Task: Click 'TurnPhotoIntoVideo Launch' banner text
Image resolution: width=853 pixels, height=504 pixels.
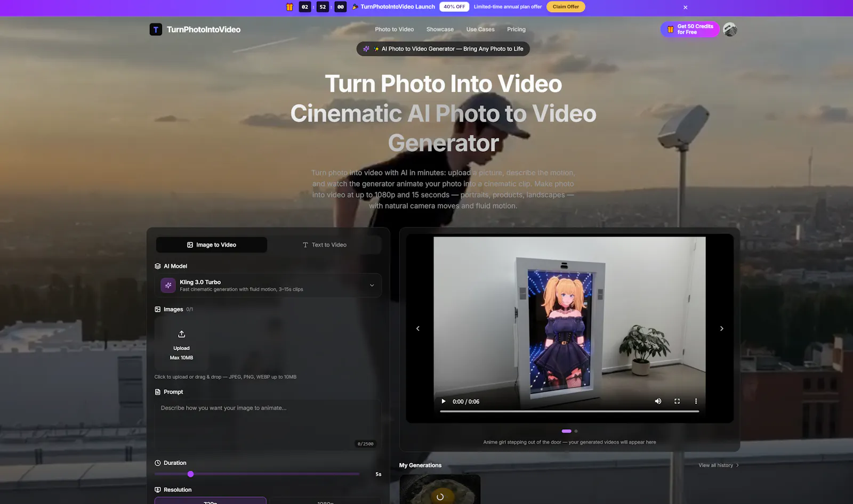Action: point(398,7)
